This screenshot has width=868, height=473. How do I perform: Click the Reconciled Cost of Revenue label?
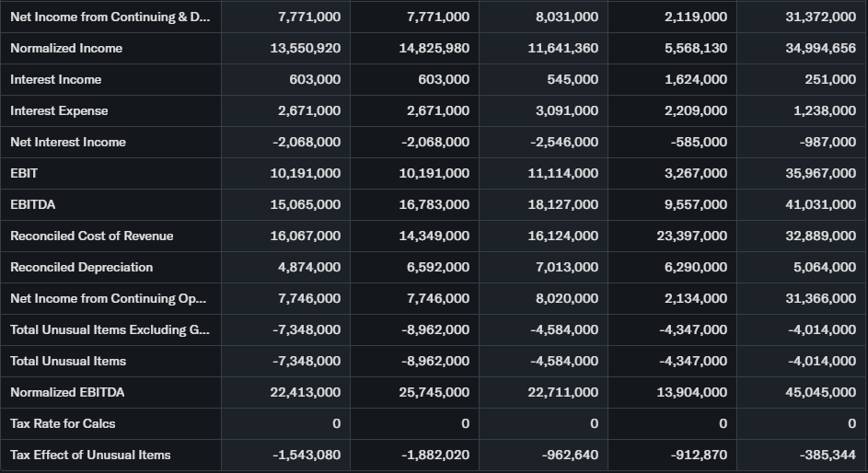[x=92, y=236]
